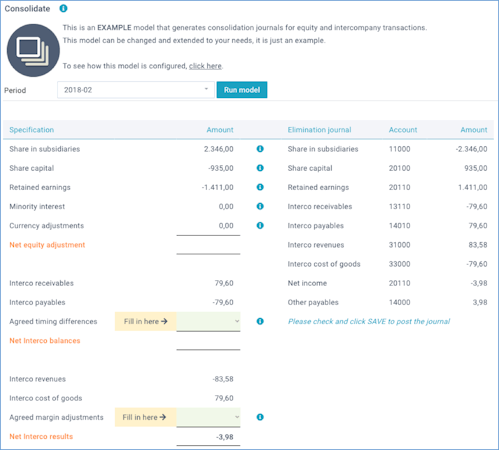Viewport: 499px width, 450px height.
Task: Click the Account column header
Action: tap(403, 130)
